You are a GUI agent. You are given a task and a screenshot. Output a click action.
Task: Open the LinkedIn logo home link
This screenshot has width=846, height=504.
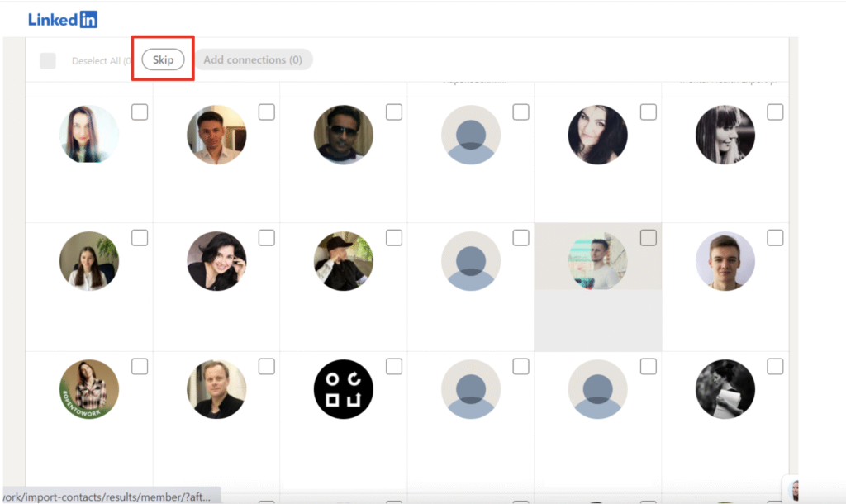pyautogui.click(x=63, y=20)
